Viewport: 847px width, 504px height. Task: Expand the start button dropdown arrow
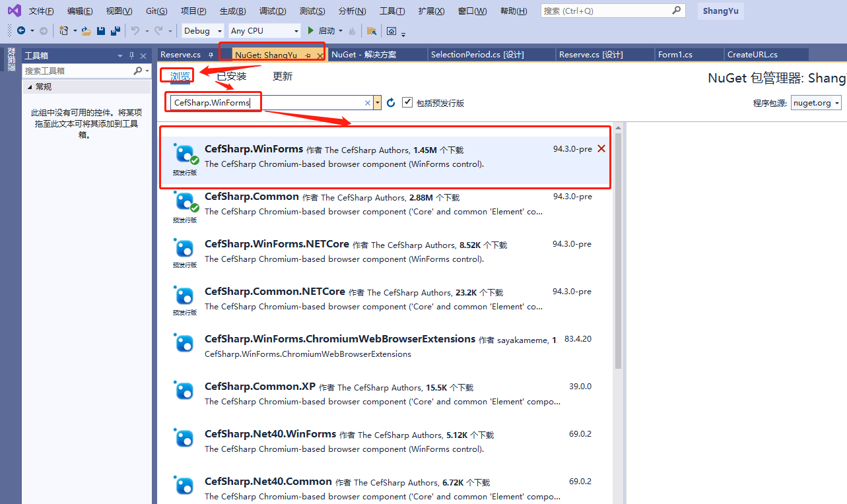341,31
